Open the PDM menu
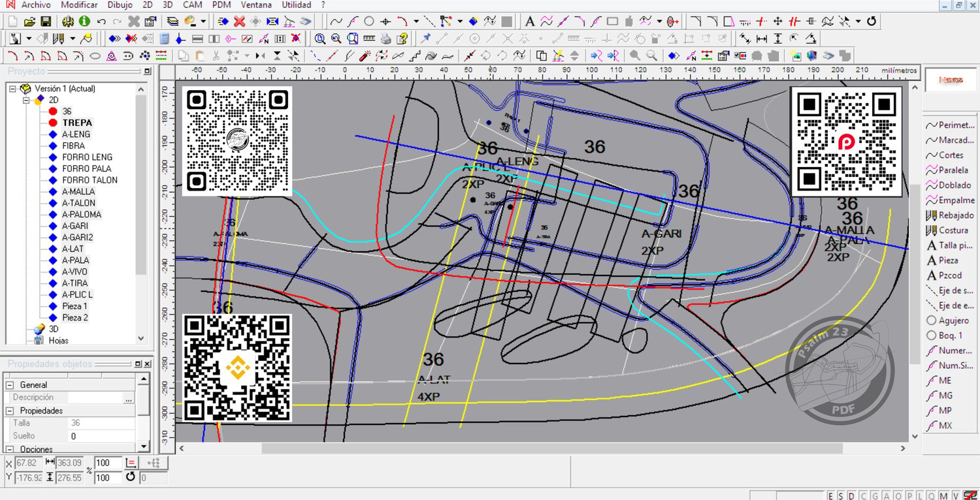980x500 pixels. pyautogui.click(x=222, y=5)
